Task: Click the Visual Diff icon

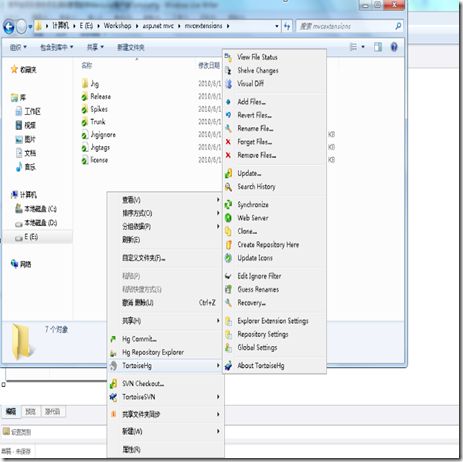Action: click(x=228, y=84)
